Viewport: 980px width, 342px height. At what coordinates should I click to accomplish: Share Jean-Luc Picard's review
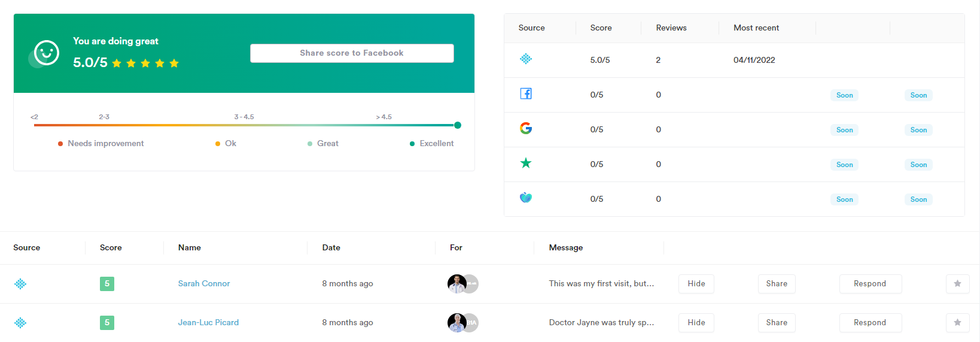[776, 323]
